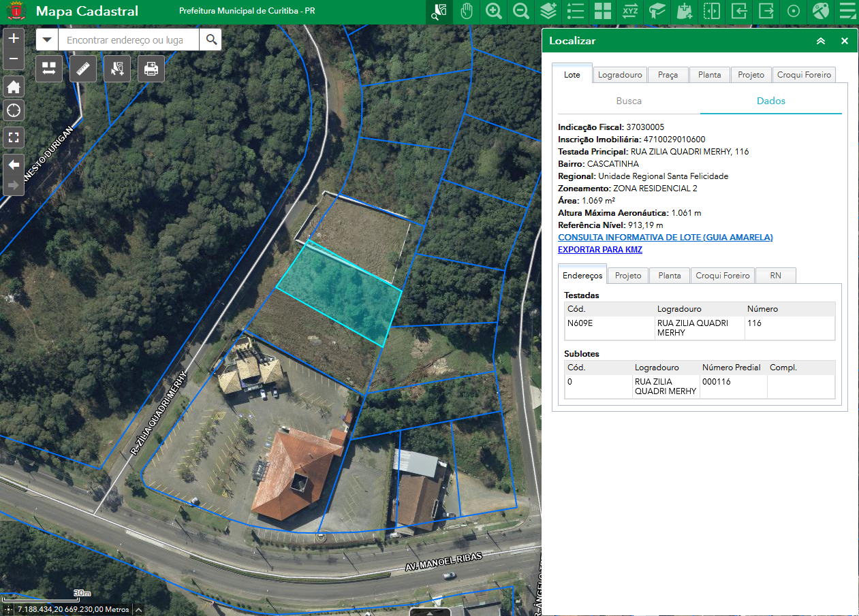
Task: Close the Localizar panel
Action: tap(845, 41)
